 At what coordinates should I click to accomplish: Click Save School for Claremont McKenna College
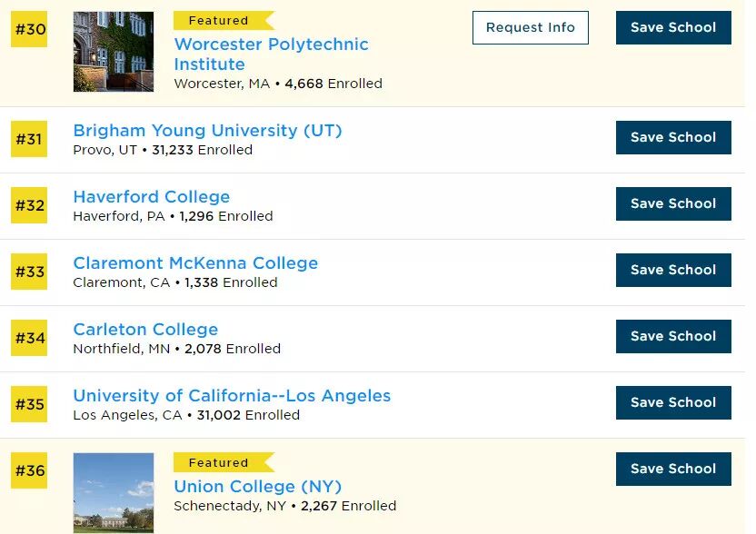(x=673, y=270)
